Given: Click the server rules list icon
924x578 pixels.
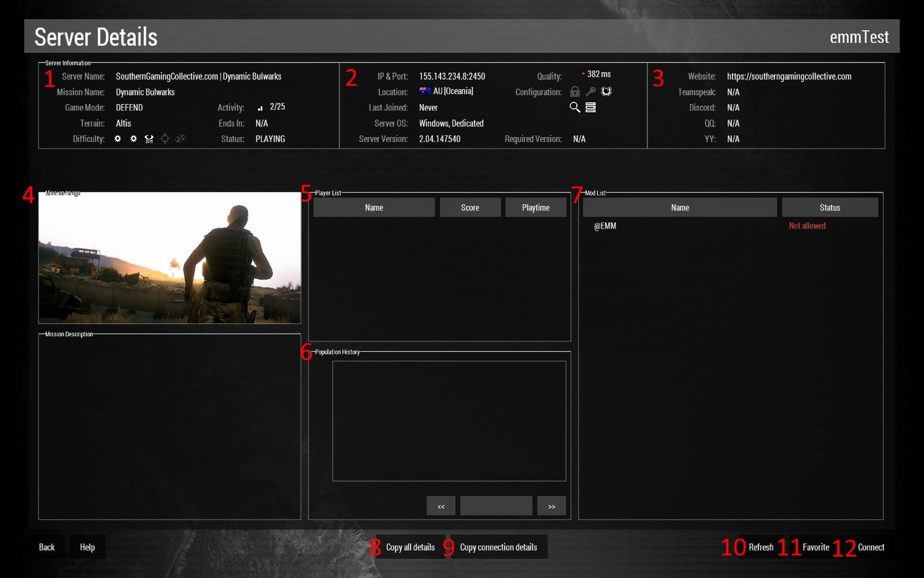Looking at the screenshot, I should point(591,108).
